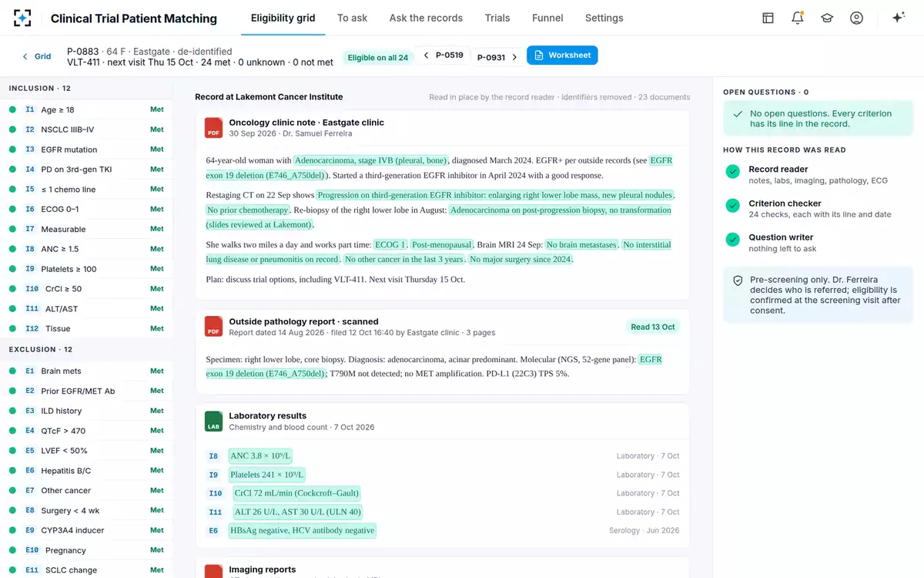The image size is (924, 578).
Task: Click the highlighted 'ECOG 1' evidence in note
Action: click(390, 244)
